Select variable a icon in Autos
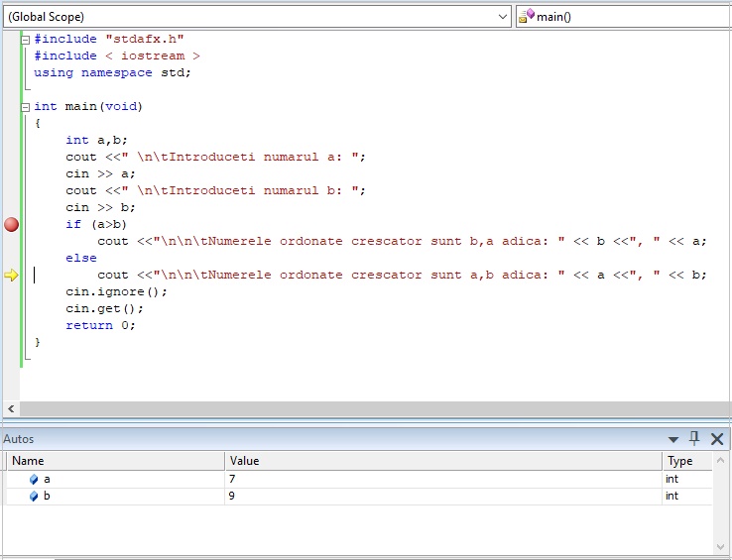 pyautogui.click(x=34, y=480)
